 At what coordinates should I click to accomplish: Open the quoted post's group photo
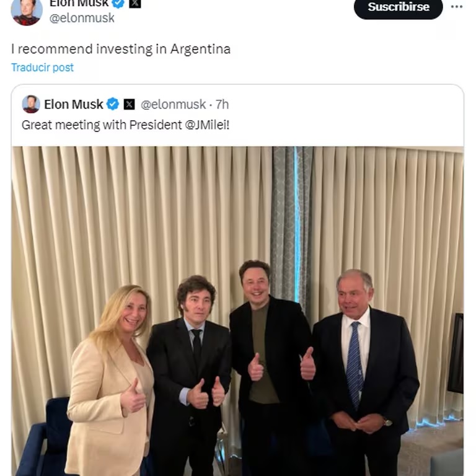click(x=237, y=311)
